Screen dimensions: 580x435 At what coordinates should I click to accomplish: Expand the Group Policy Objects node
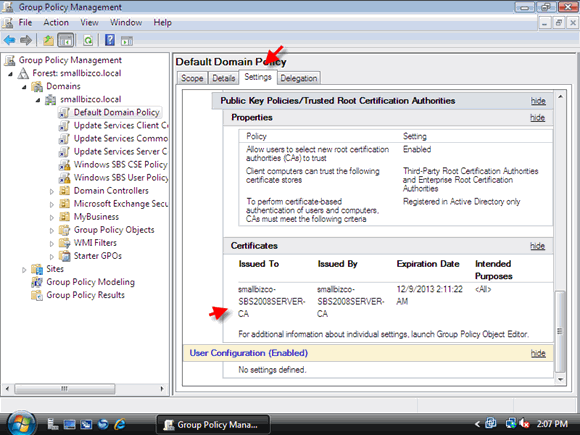(52, 230)
